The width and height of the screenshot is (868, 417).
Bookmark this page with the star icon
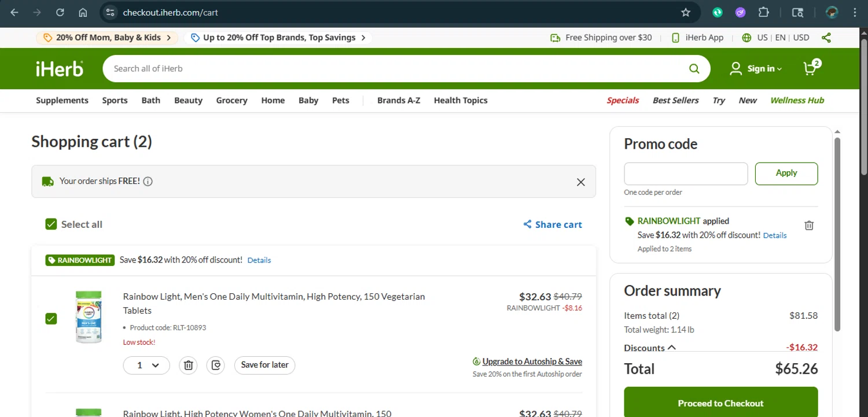click(x=686, y=12)
